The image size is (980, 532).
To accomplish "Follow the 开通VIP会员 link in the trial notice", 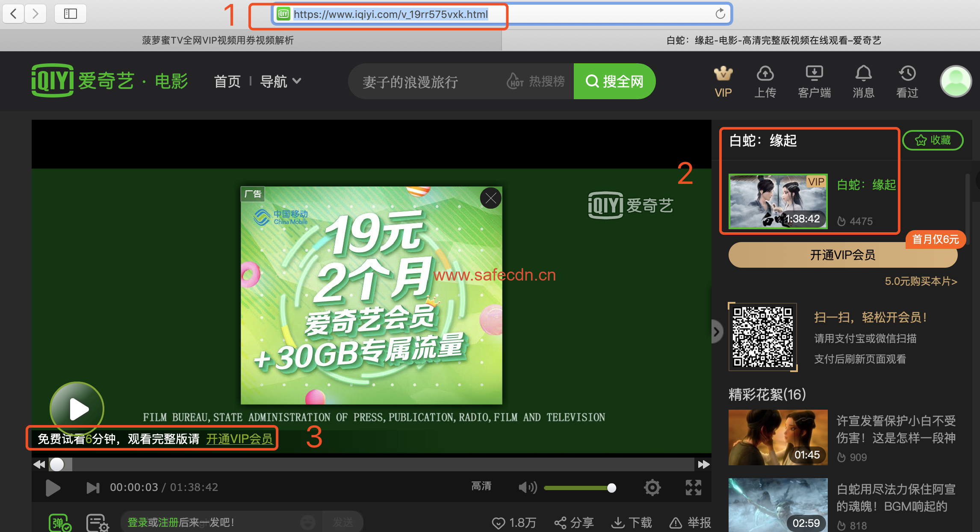I will pos(239,439).
